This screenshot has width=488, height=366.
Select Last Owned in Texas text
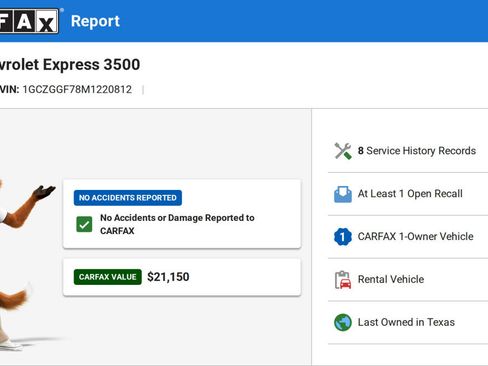click(406, 322)
